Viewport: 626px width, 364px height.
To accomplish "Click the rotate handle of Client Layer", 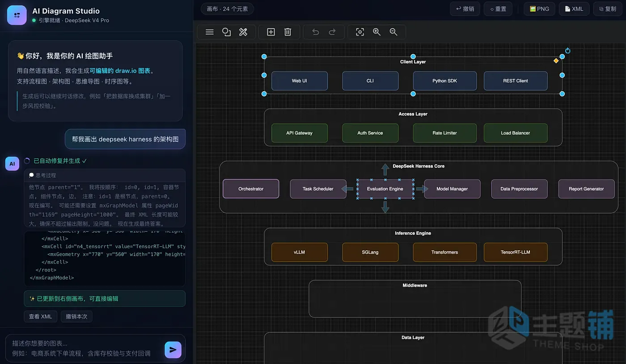I will click(x=568, y=51).
